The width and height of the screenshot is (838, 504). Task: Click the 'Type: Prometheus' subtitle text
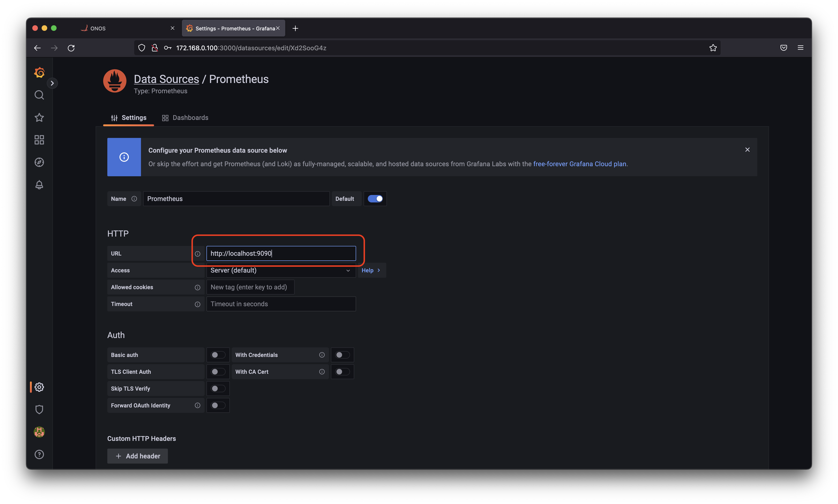[x=161, y=91]
